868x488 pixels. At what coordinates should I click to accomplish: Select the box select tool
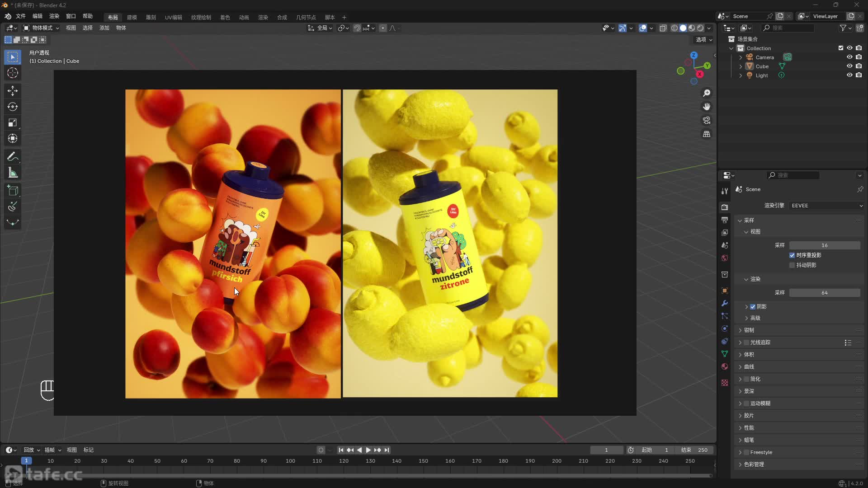pos(13,57)
